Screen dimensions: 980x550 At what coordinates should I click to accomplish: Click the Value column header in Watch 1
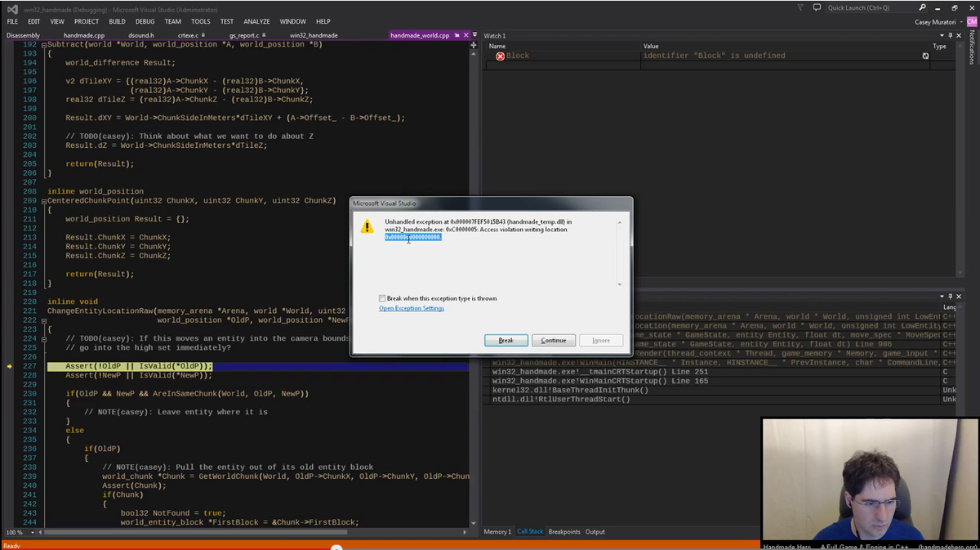click(786, 46)
